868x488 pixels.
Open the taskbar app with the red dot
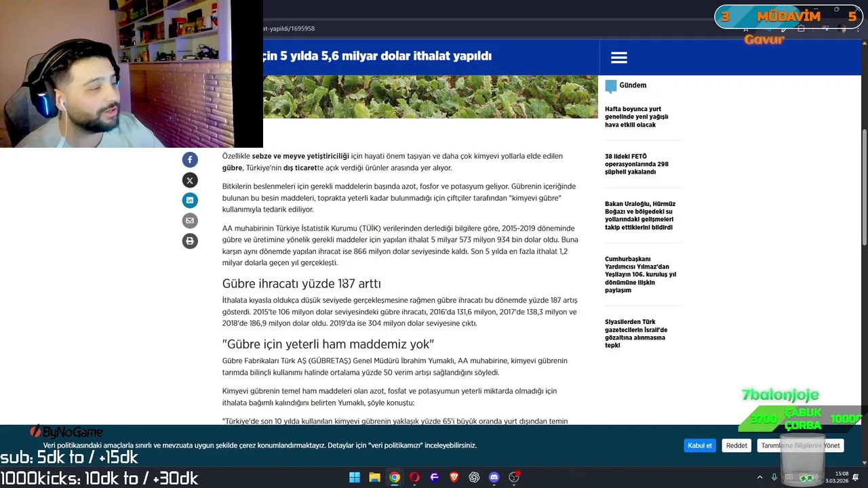(514, 477)
